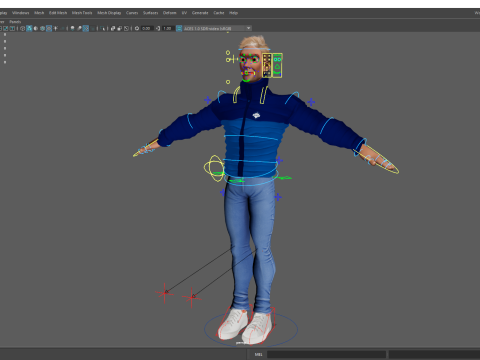Screen dimensions: 480x360
Task: Toggle use all lights icon
Action: 55,28
